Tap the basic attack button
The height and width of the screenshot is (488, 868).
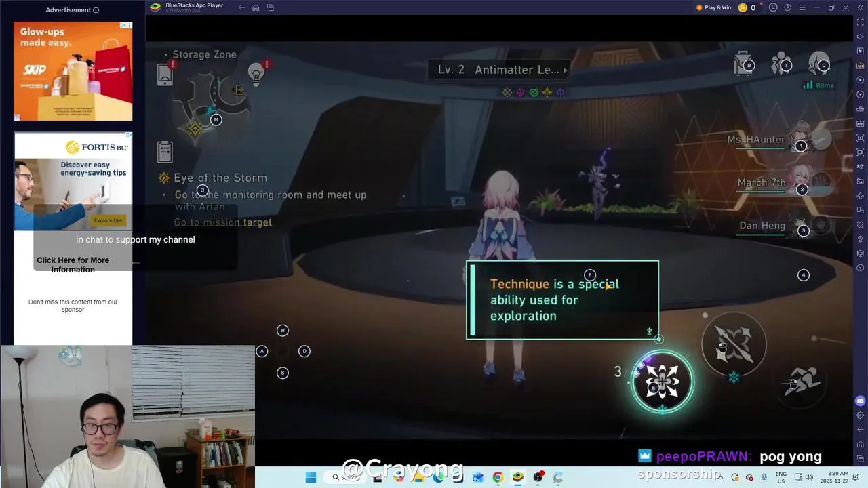[x=734, y=344]
